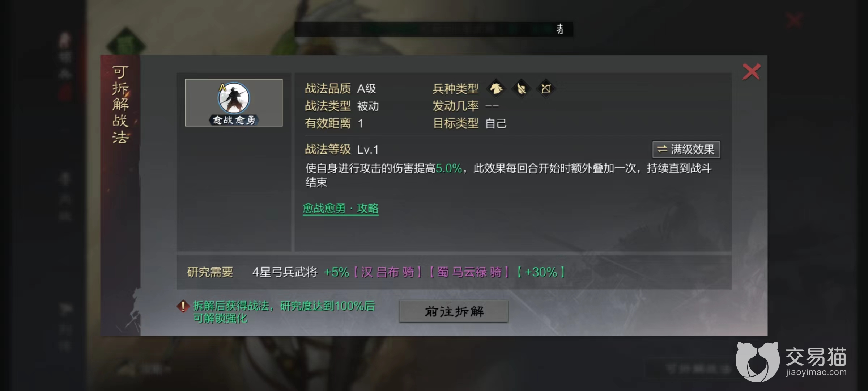Click the jiaoyimao cat logo watermark
This screenshot has height=391, width=868.
point(757,361)
